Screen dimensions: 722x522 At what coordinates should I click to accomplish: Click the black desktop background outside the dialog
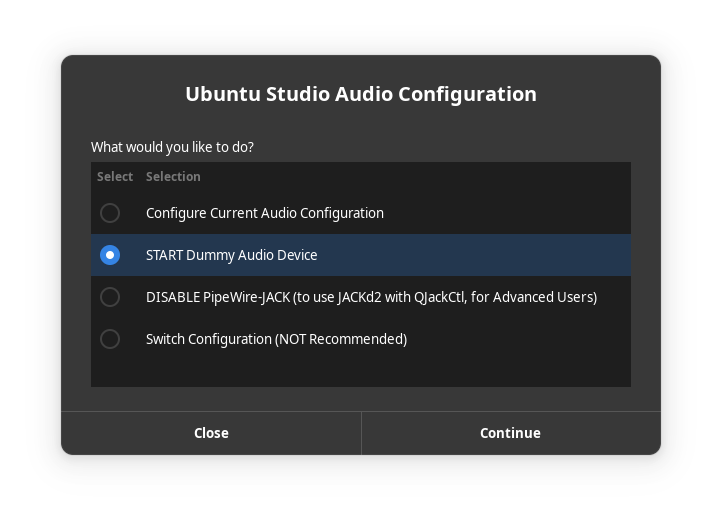30,490
